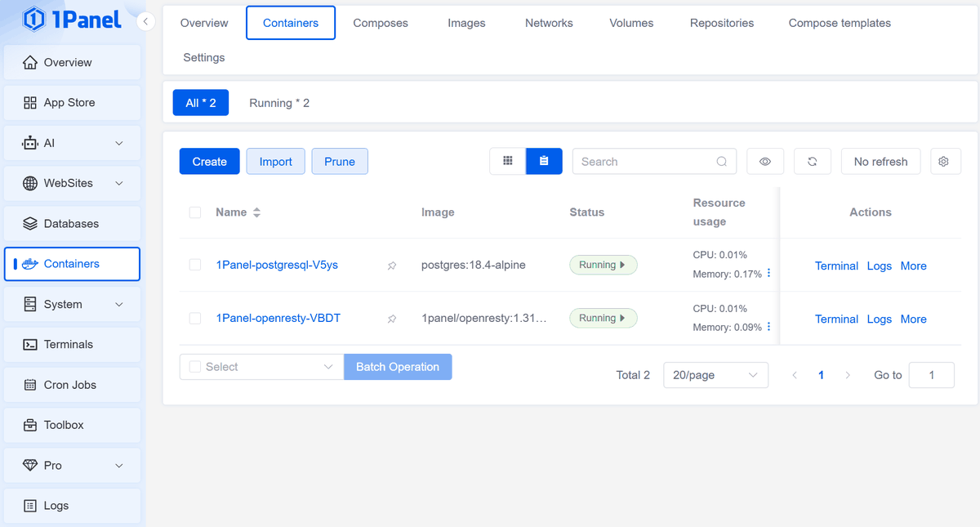Click the Import button
Screen dimensions: 980x527
tap(276, 162)
